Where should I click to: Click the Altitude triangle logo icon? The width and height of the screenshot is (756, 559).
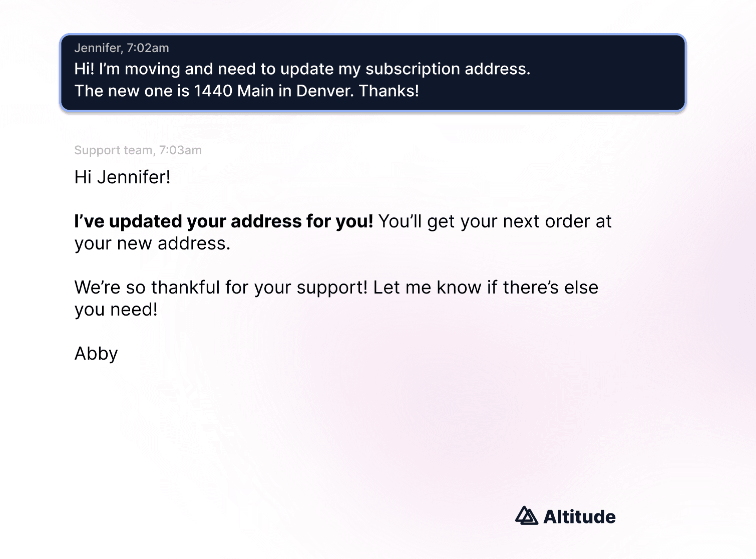point(526,516)
